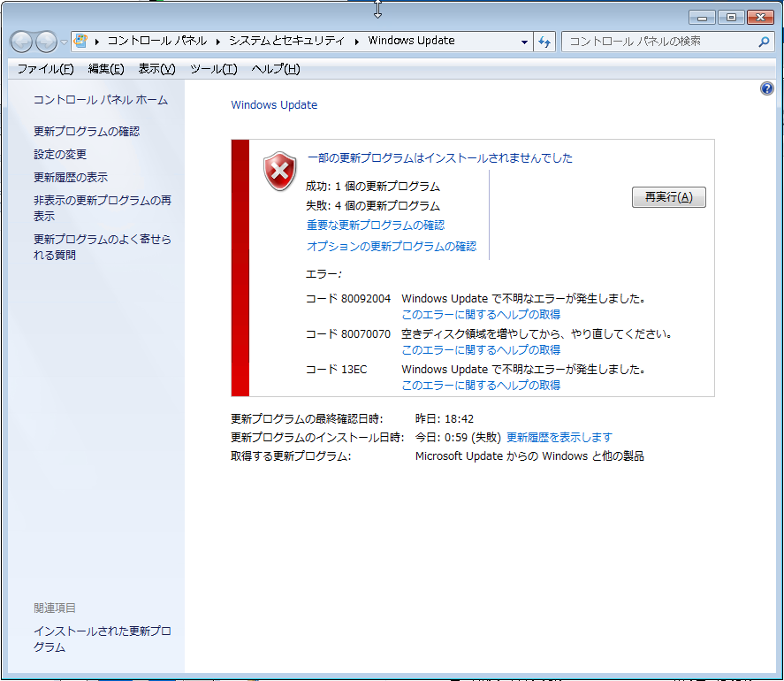The image size is (784, 681).
Task: Click 更新履歴を表示します link
Action: point(559,437)
